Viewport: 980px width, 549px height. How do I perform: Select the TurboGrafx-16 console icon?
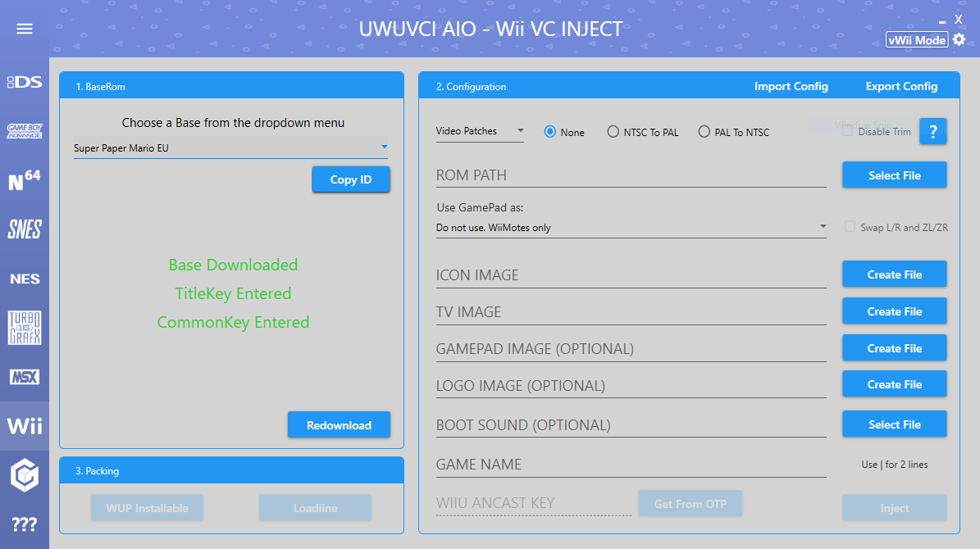(x=25, y=327)
